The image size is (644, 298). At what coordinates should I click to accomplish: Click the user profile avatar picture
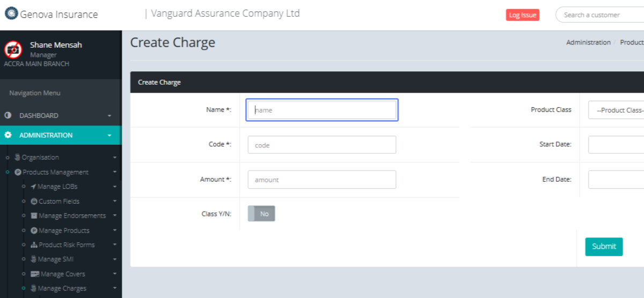(13, 49)
